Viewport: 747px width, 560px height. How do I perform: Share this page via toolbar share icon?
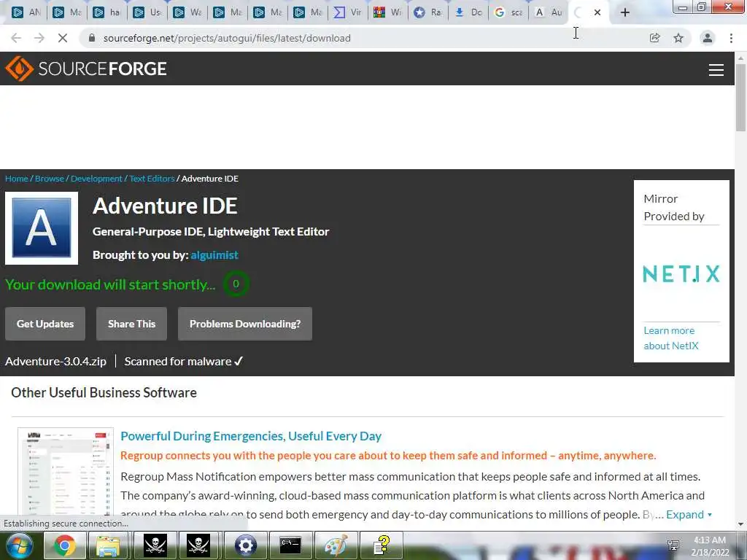654,38
